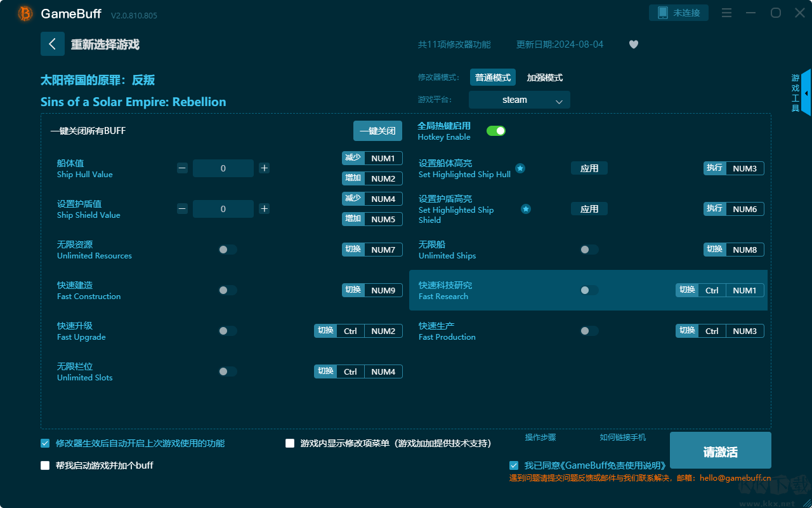Click the support email hello@gamebuff.cn
Screen dimensions: 812x508
coord(735,478)
